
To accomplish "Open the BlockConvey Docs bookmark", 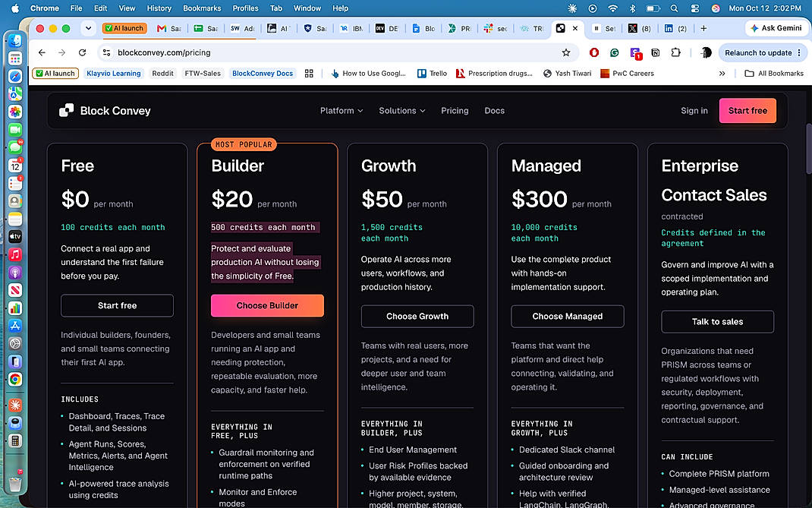I will coord(263,74).
